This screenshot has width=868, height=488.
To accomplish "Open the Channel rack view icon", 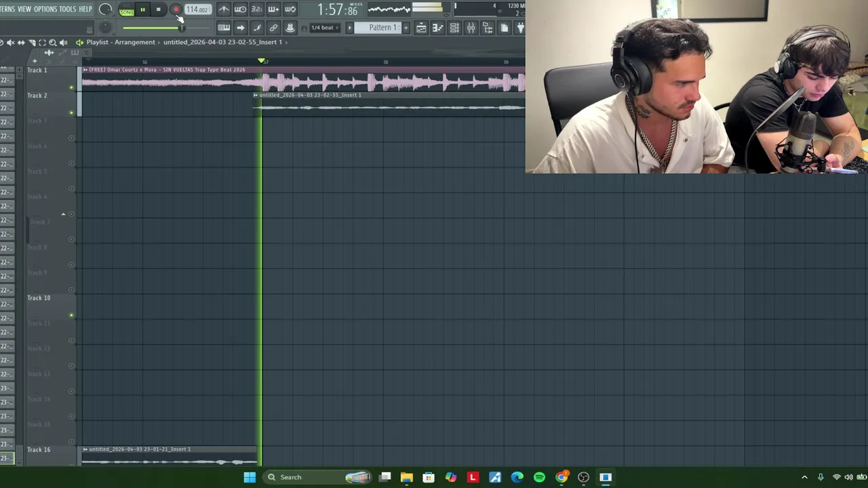I will pyautogui.click(x=454, y=28).
